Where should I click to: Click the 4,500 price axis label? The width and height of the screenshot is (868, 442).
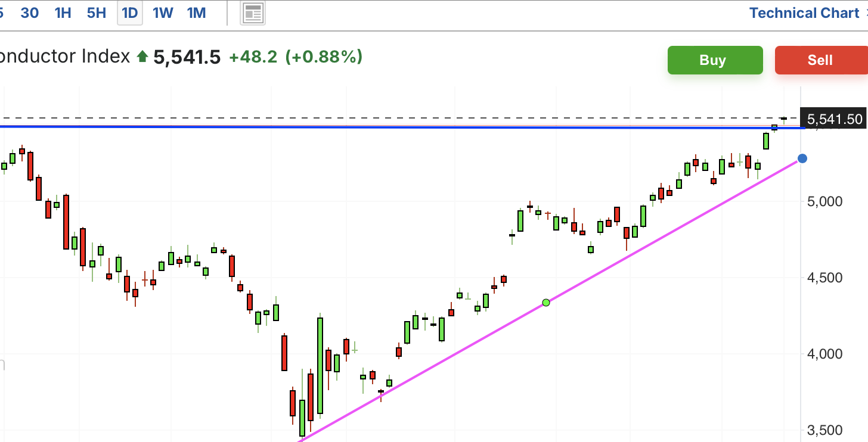tap(826, 278)
